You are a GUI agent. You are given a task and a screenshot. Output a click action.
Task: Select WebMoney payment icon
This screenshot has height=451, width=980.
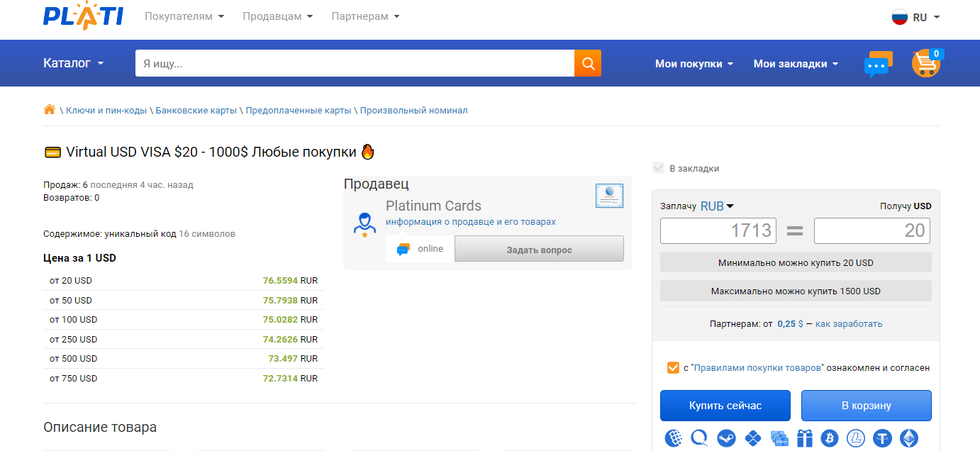click(674, 438)
